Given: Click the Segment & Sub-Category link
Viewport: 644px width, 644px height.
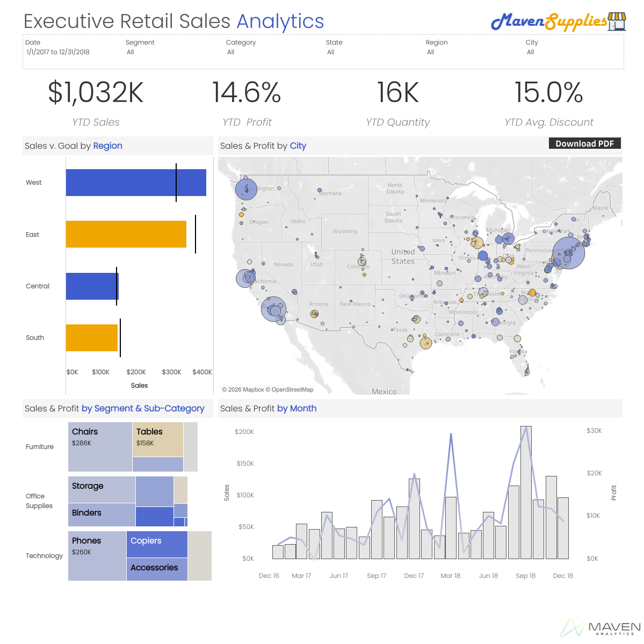Looking at the screenshot, I should [142, 408].
